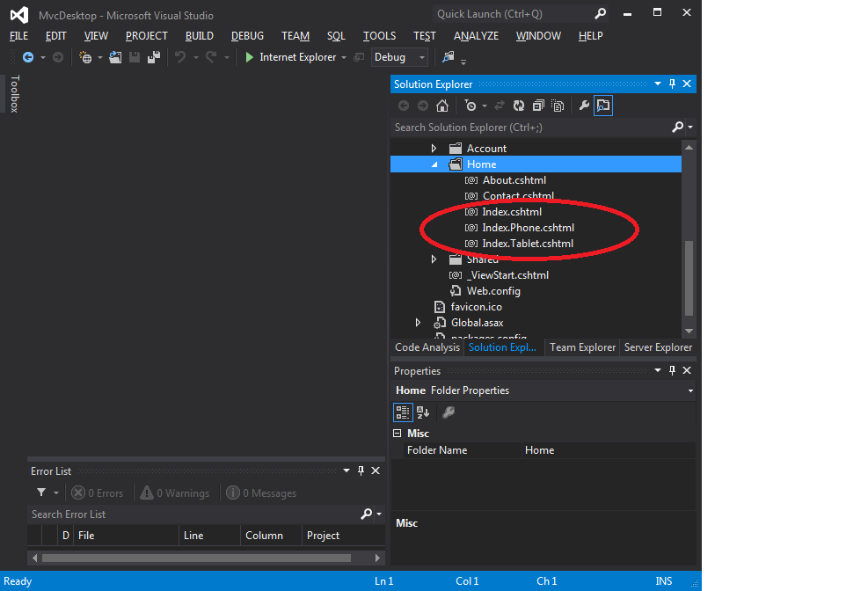This screenshot has width=868, height=591.
Task: Switch to the Team Explorer tab
Action: click(582, 347)
